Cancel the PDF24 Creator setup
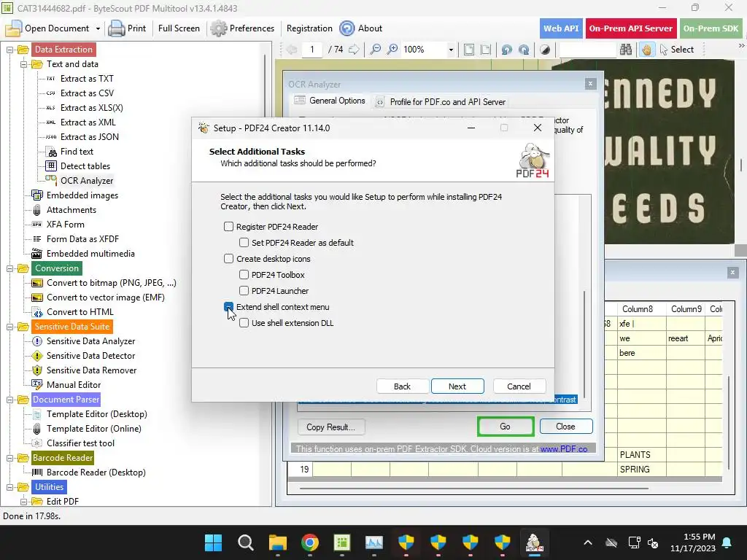Image resolution: width=747 pixels, height=560 pixels. 519,386
